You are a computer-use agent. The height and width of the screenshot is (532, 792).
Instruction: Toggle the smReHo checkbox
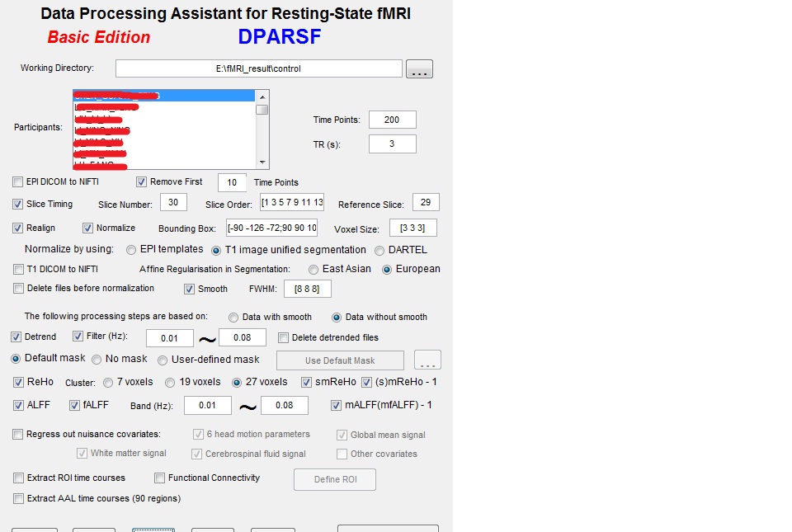click(x=307, y=383)
